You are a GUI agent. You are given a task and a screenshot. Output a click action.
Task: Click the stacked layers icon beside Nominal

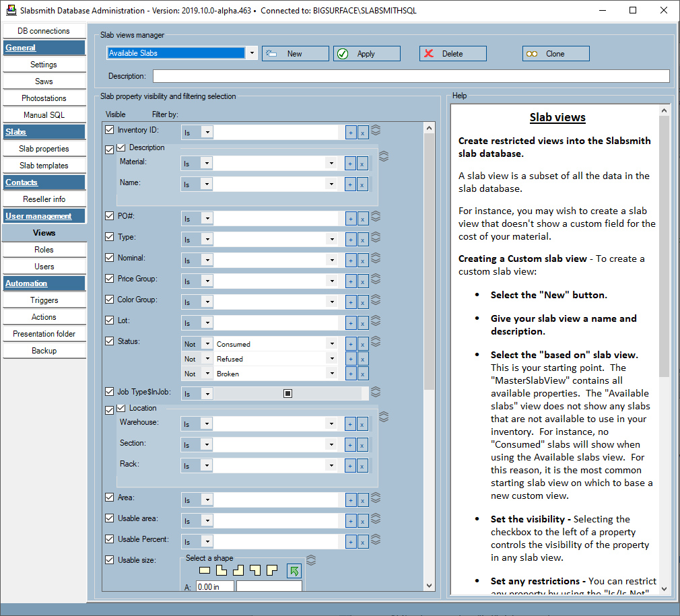click(x=376, y=258)
